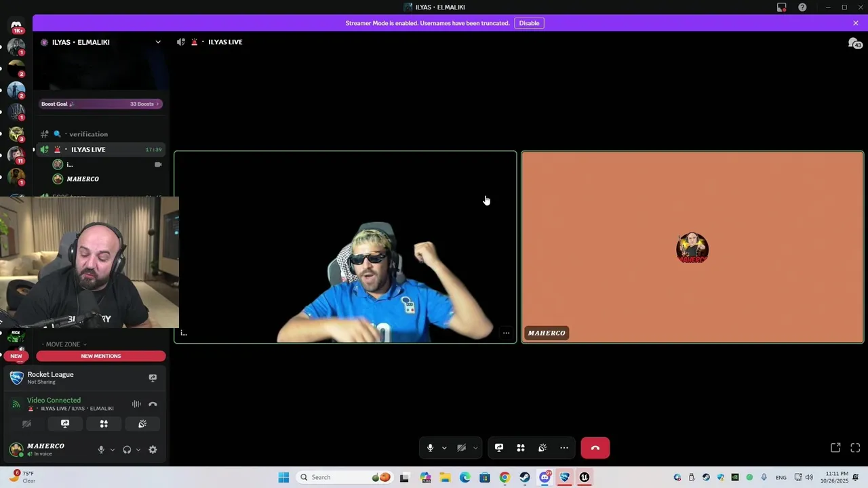Open the chat panel showing 43 messages

coord(855,43)
